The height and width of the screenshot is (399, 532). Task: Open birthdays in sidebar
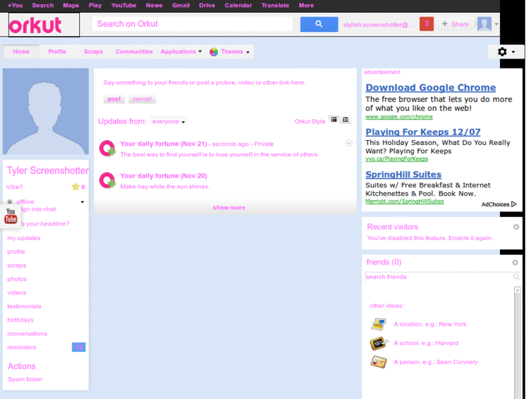coord(21,320)
